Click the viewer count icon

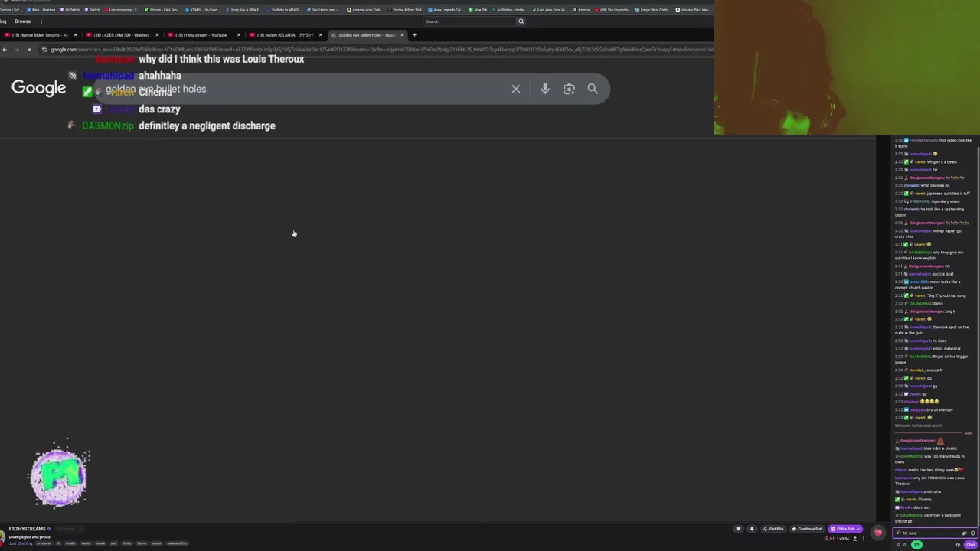(x=827, y=539)
